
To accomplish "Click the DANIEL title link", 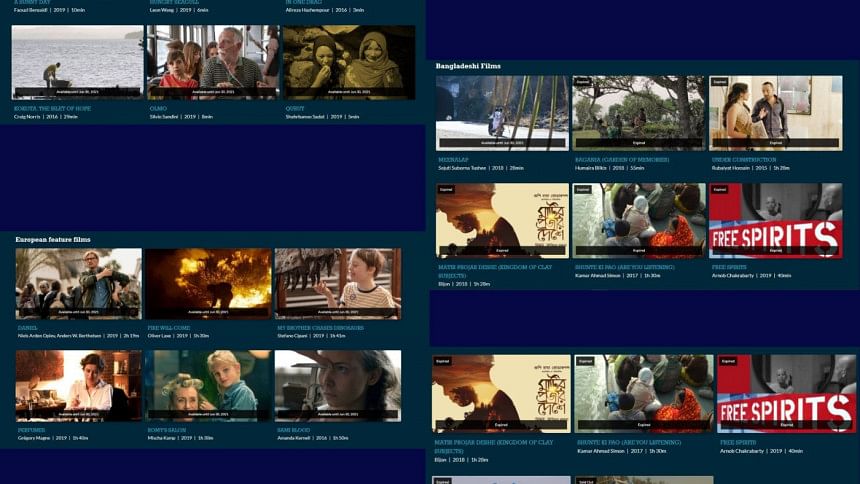I will [27, 328].
